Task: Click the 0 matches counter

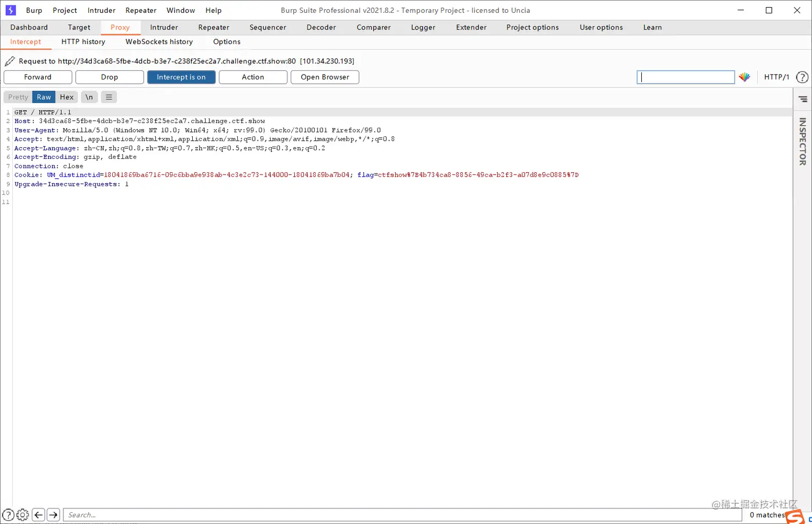Action: tap(767, 515)
